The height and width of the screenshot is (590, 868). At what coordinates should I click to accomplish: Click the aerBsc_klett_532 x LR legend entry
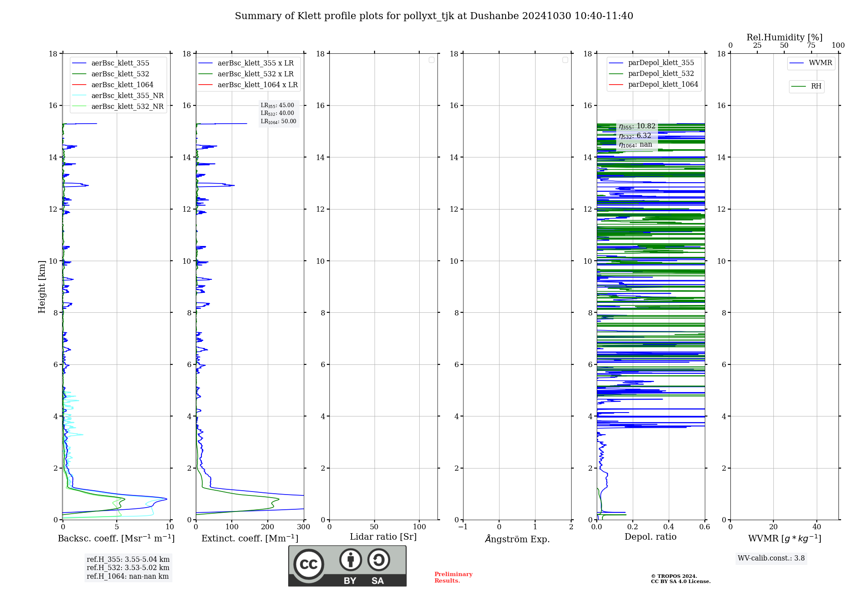tap(246, 74)
